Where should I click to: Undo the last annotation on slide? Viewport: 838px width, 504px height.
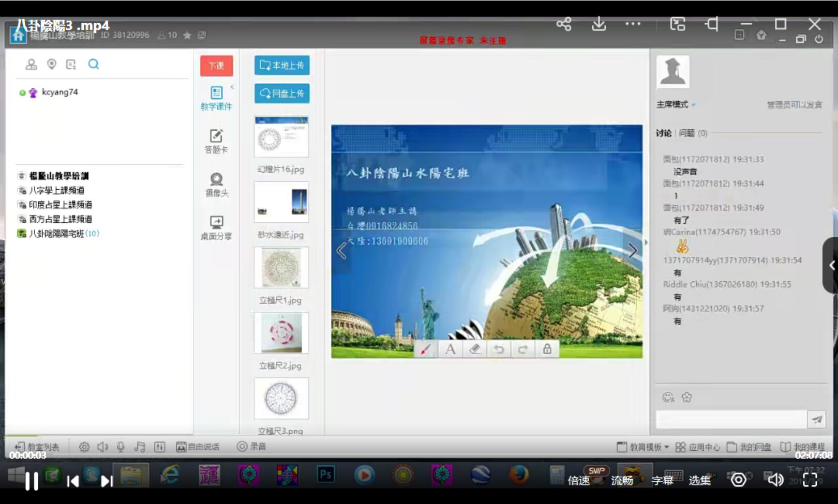[x=499, y=349]
